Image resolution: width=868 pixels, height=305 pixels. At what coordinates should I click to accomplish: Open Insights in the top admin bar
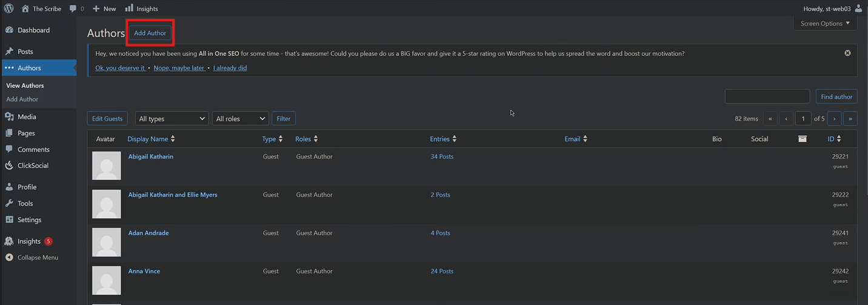[x=141, y=8]
